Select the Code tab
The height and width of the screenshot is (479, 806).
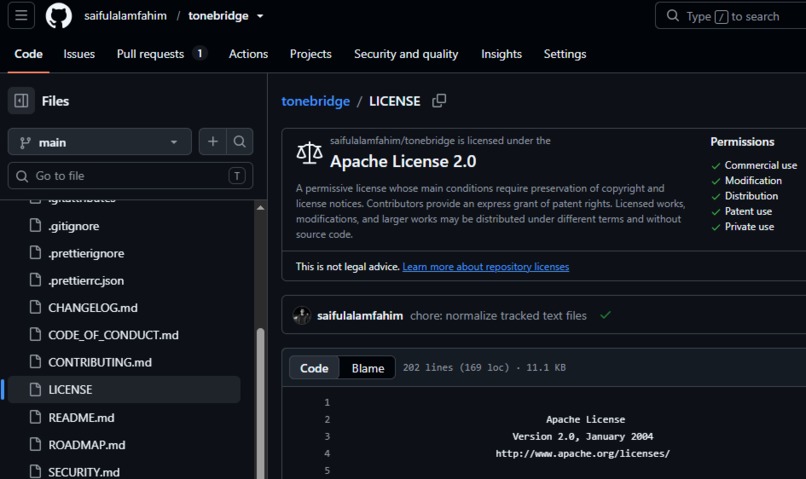point(28,54)
